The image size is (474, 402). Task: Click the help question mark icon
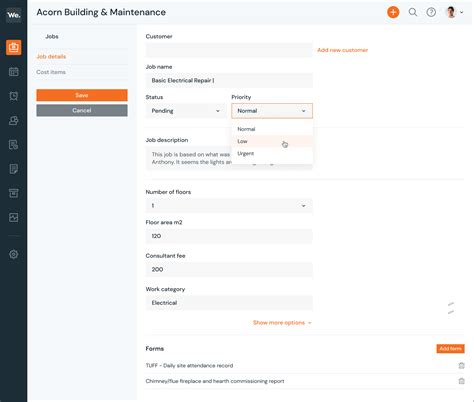[x=431, y=12]
